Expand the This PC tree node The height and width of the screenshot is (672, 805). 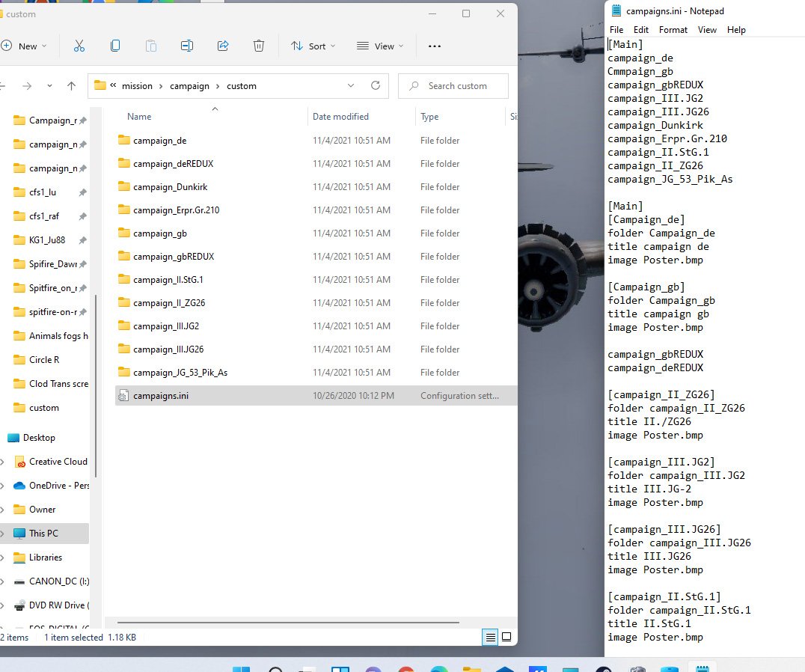click(2, 534)
